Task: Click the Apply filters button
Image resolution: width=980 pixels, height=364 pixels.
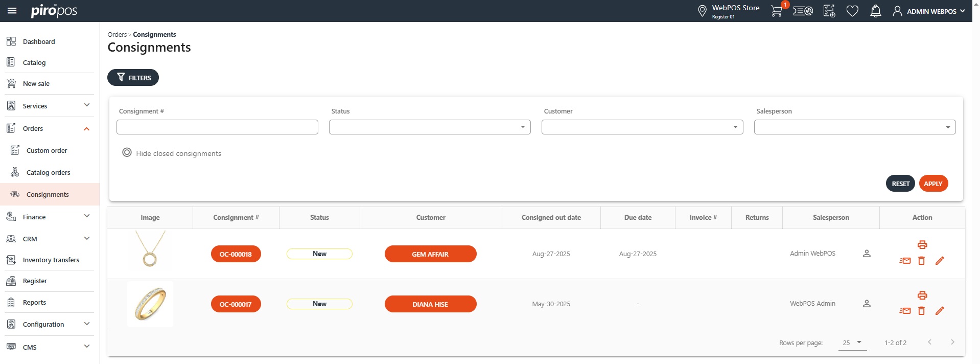Action: point(932,184)
